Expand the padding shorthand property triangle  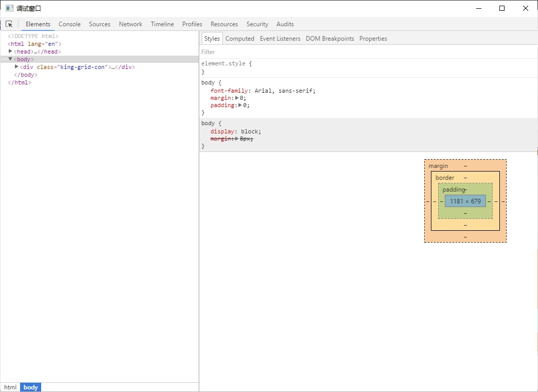240,105
